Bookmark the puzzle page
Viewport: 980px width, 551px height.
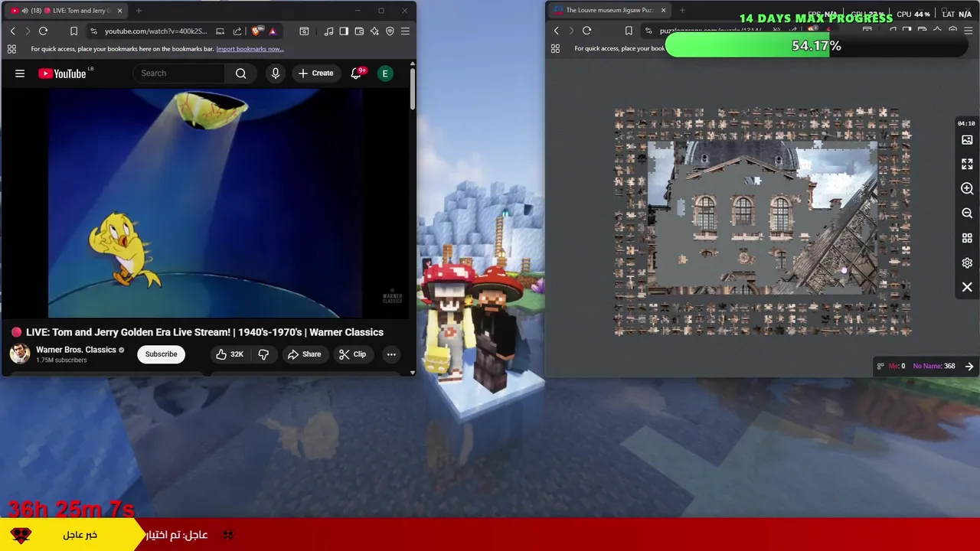pos(629,31)
